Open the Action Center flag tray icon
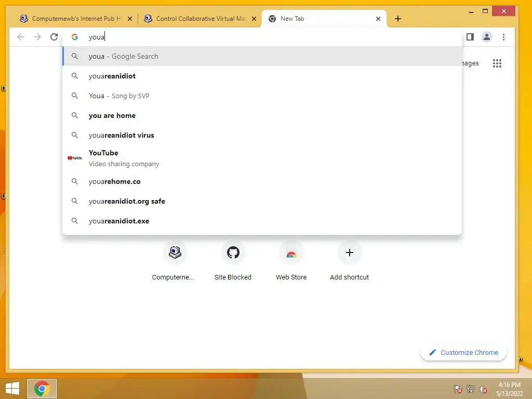The image size is (532, 399). pyautogui.click(x=458, y=389)
